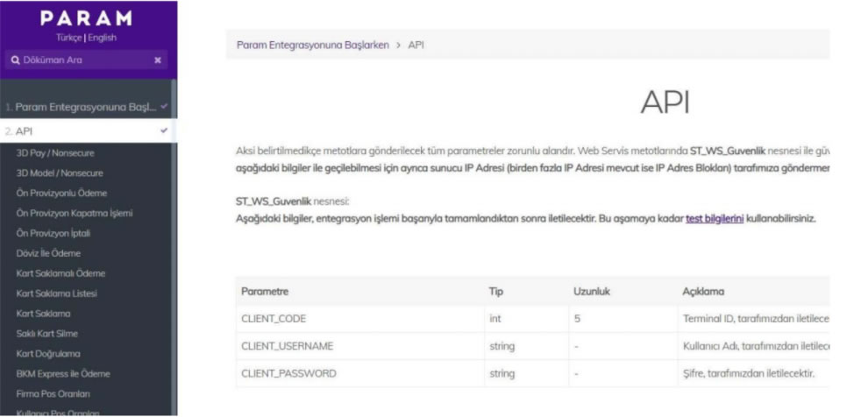Open 3D Pay / Nonsecure page
Screen dimensions: 868x417
coord(55,153)
